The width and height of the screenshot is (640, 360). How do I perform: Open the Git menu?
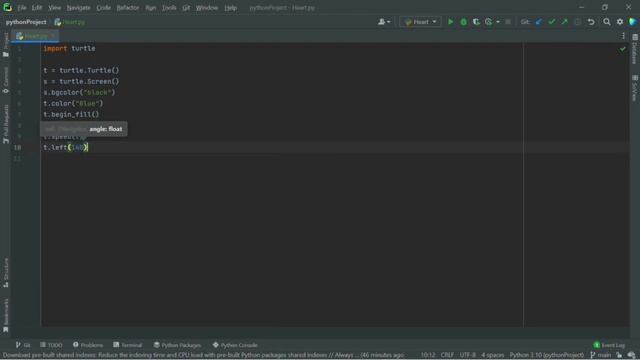point(186,7)
